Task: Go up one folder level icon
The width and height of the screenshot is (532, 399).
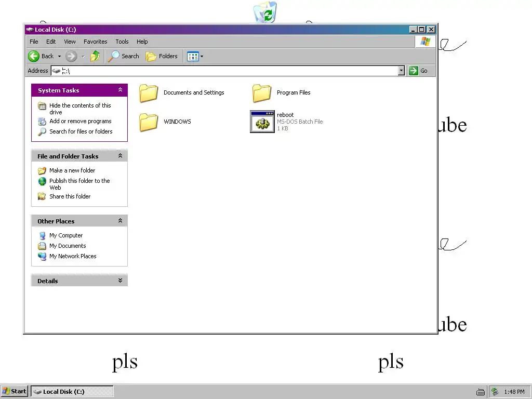Action: coord(95,56)
